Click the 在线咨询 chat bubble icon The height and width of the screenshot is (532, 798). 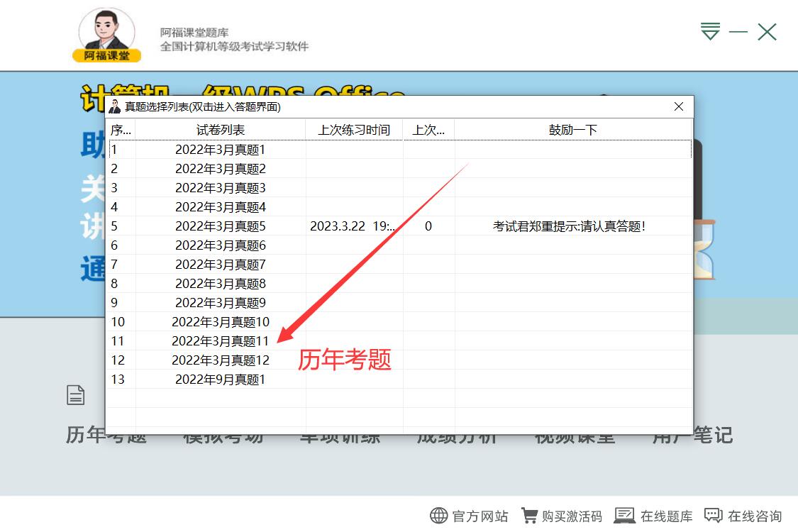(x=714, y=515)
